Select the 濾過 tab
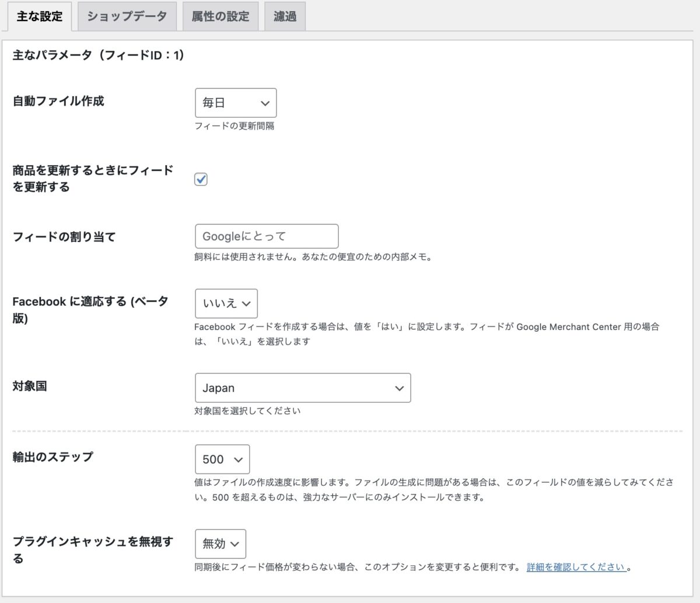700x603 pixels. (284, 16)
